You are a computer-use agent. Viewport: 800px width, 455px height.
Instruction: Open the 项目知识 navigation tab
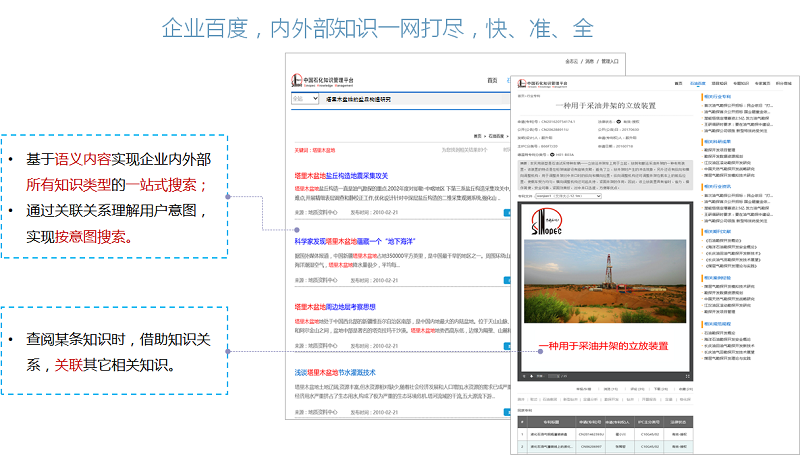718,84
